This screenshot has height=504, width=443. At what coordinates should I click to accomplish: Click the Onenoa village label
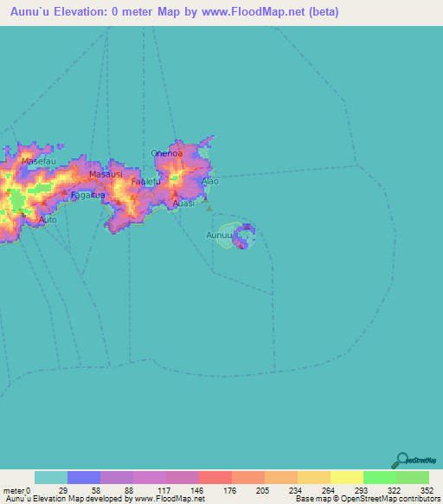167,153
